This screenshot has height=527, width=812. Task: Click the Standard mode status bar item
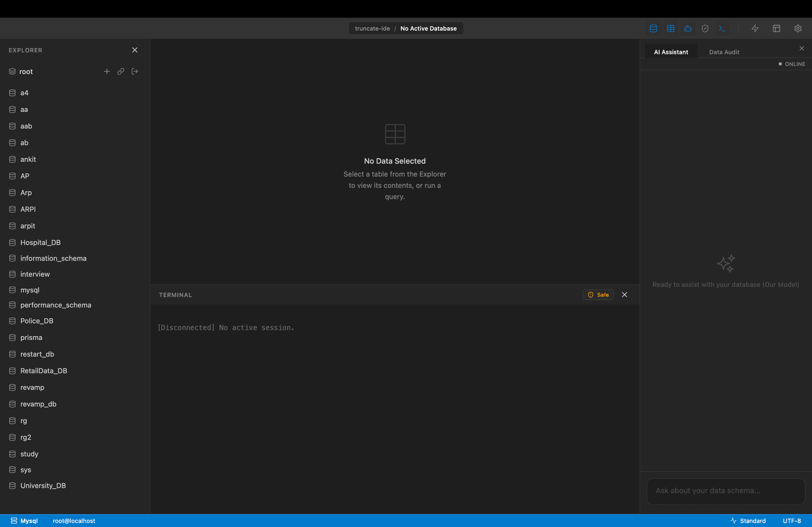click(x=748, y=521)
